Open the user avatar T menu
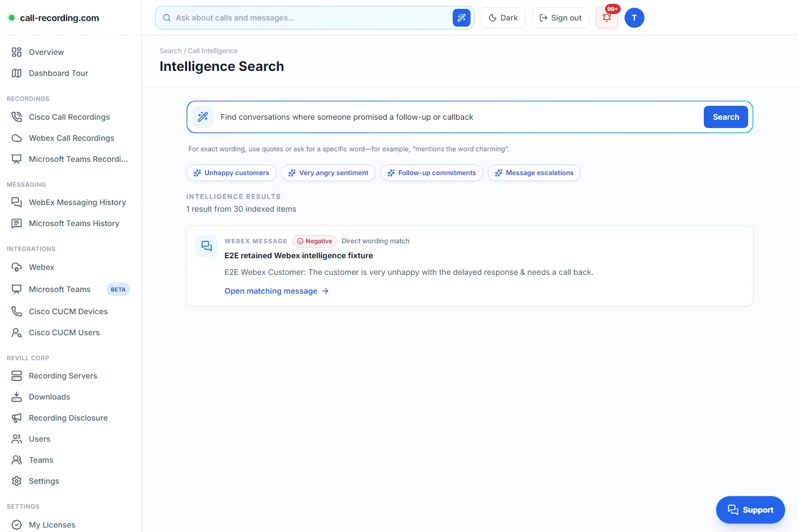Viewport: 798px width, 532px height. point(635,18)
